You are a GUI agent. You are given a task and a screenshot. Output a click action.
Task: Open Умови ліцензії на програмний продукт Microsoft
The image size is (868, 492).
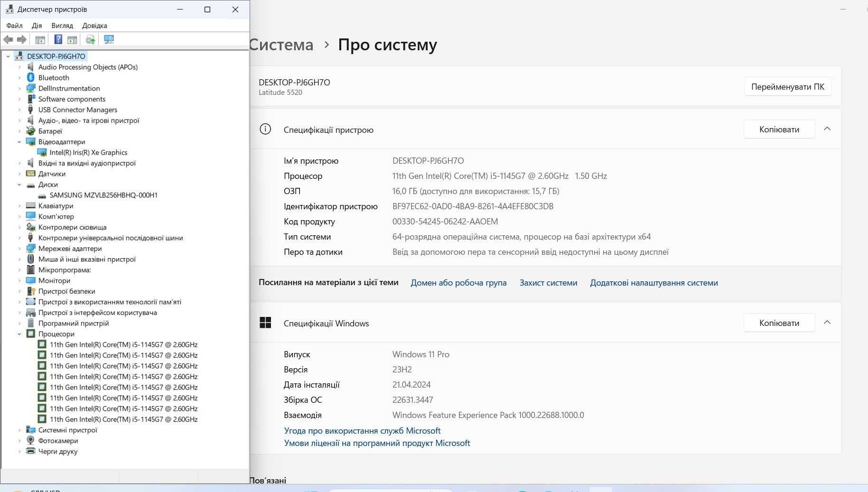(x=377, y=443)
